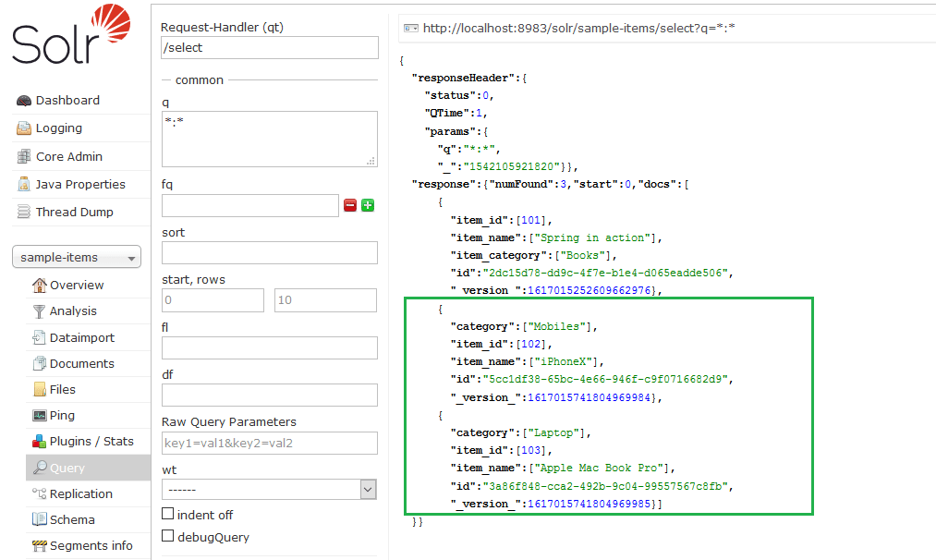Expand the wt response format dropdown

269,490
